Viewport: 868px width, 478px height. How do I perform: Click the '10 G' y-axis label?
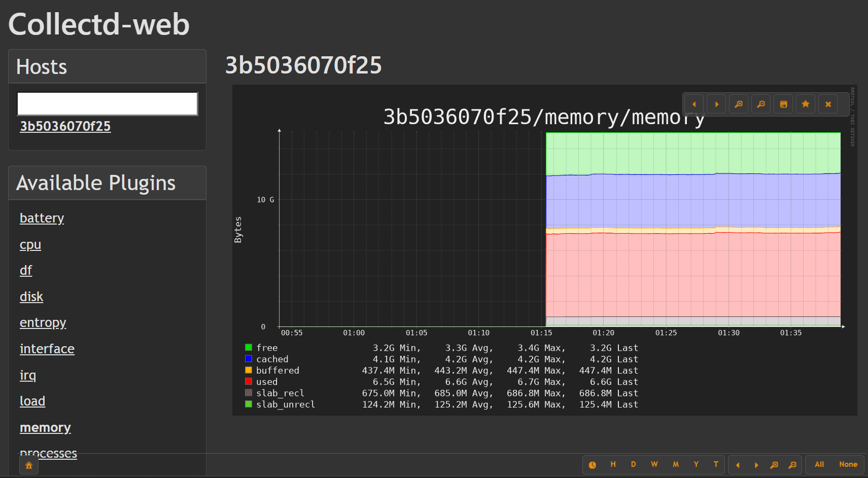[x=265, y=200]
